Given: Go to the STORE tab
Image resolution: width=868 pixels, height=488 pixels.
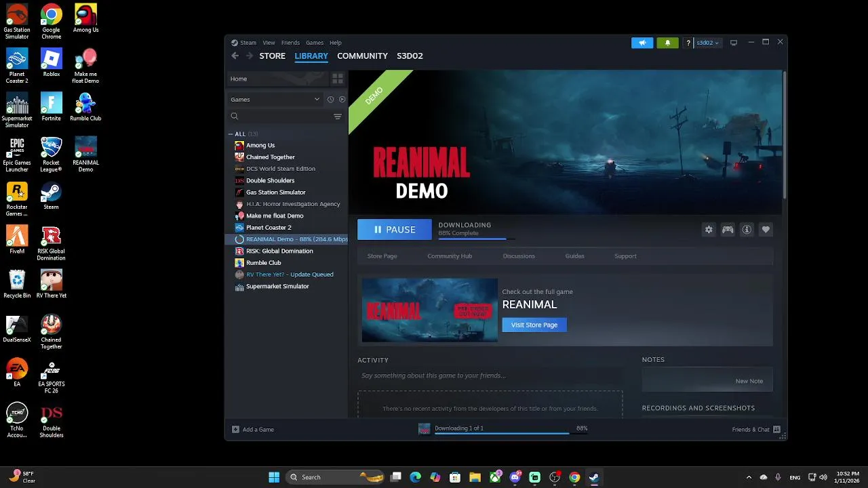Looking at the screenshot, I should (x=272, y=56).
